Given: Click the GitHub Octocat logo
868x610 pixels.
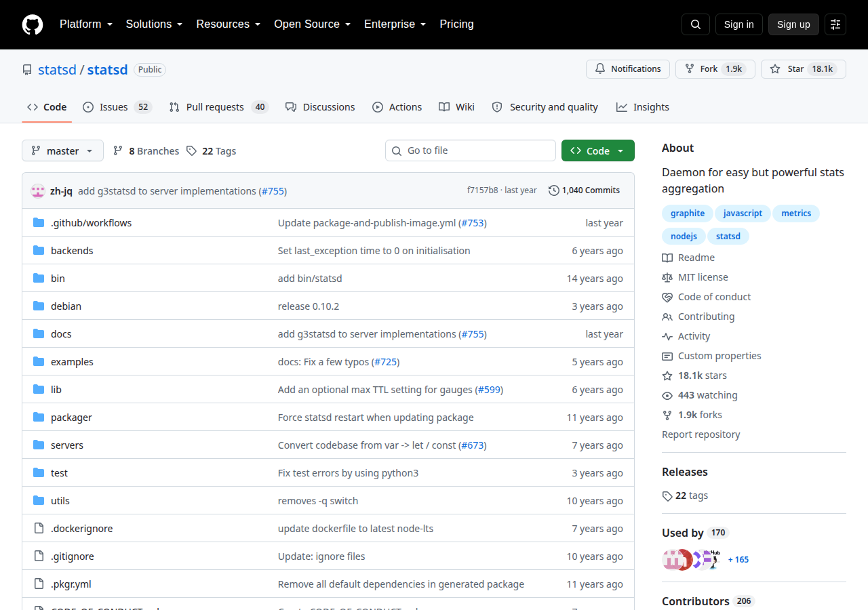Looking at the screenshot, I should click(x=33, y=24).
